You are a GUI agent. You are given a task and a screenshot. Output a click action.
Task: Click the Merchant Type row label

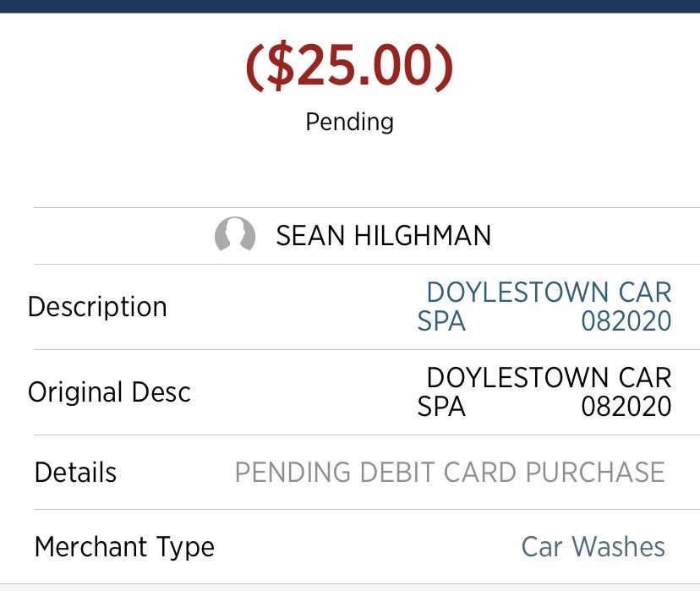point(123,547)
